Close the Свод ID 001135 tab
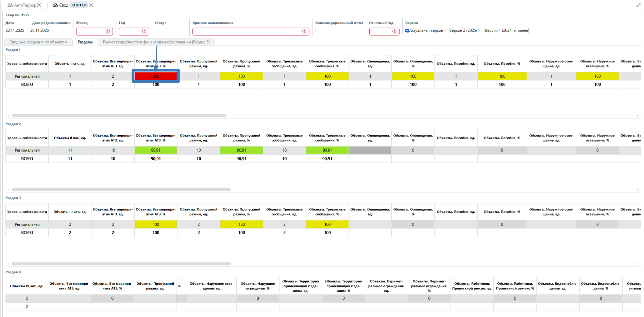Screen dimensions: 644x317 click(91, 5)
